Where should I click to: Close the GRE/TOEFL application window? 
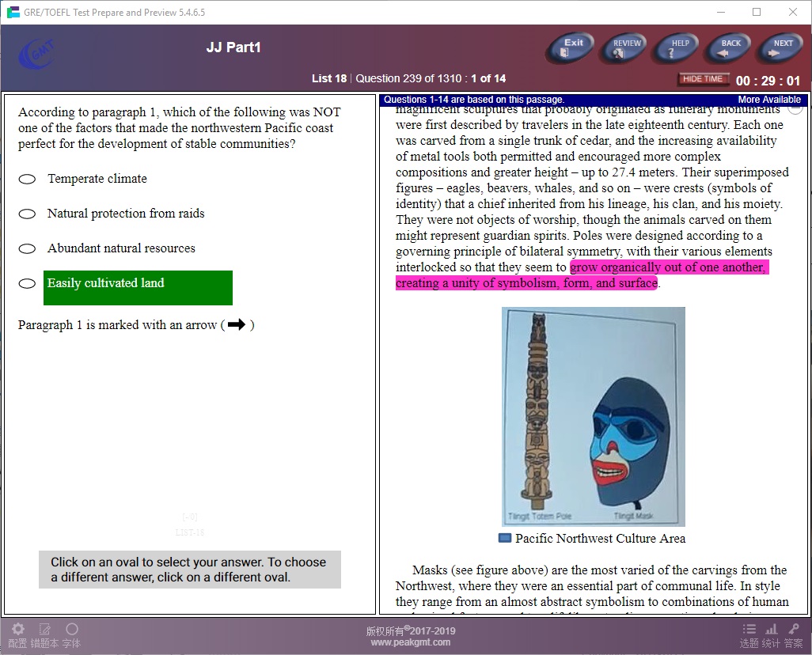tap(793, 12)
